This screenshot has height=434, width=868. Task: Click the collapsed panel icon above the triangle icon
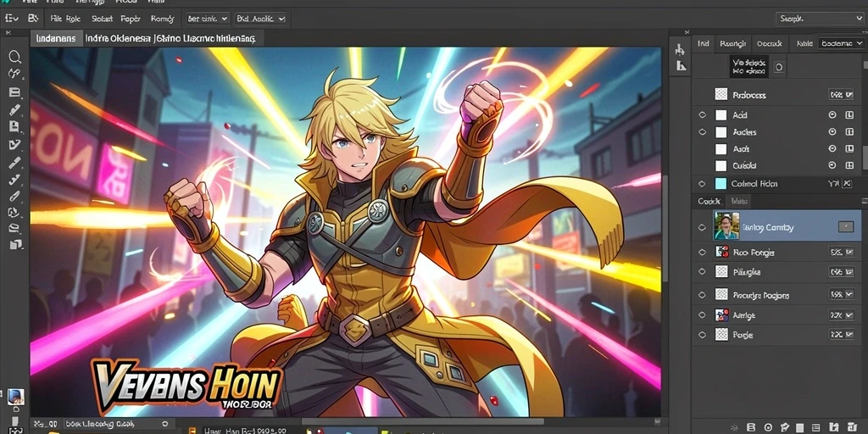click(681, 50)
